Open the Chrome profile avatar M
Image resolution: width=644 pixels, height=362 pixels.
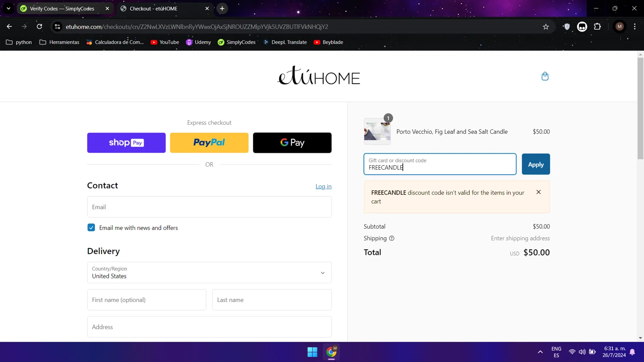point(620,27)
